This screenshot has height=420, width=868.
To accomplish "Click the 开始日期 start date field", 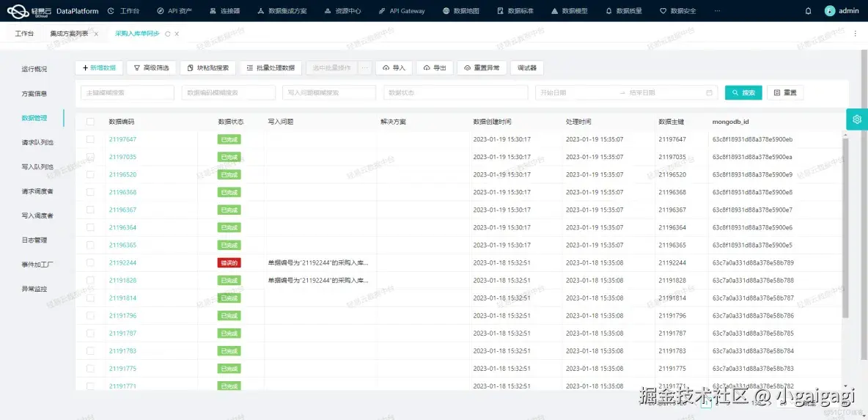I will 575,93.
